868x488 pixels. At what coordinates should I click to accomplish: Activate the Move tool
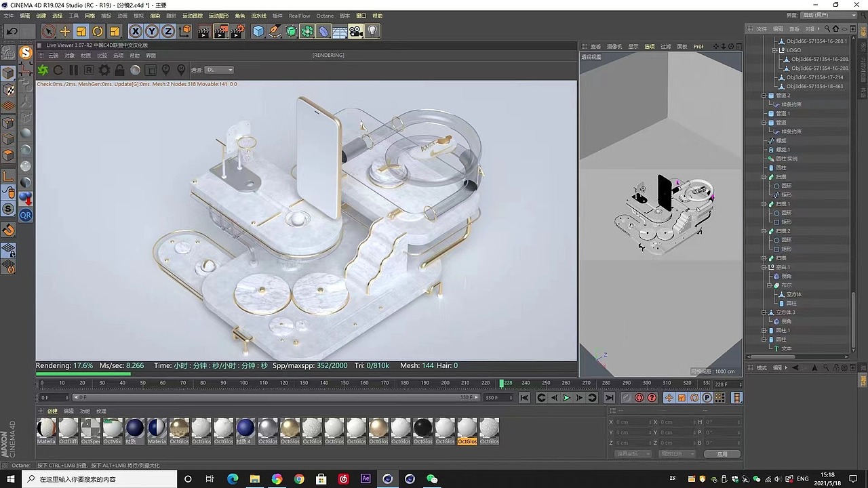click(x=65, y=31)
